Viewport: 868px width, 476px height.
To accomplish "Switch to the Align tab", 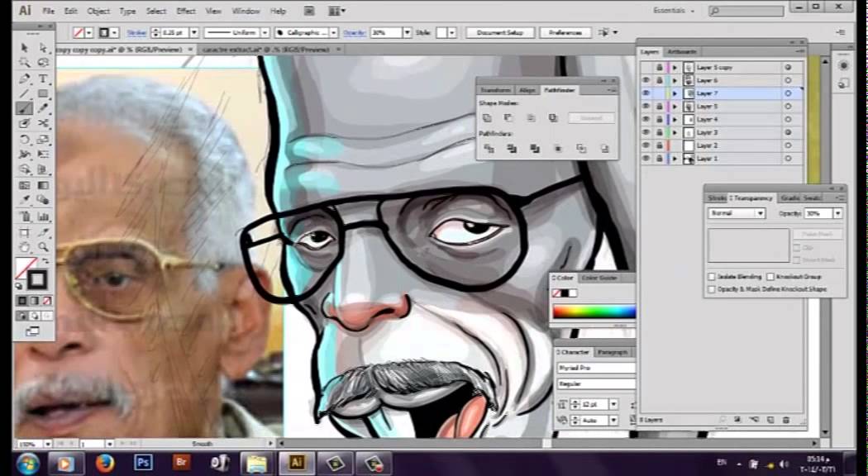I will (527, 89).
